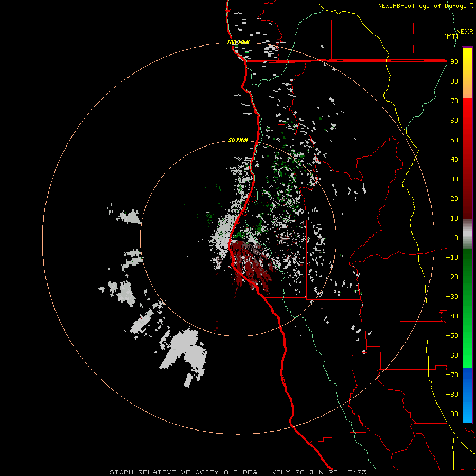
Task: Click the positive 50 value on scale
Action: point(454,140)
